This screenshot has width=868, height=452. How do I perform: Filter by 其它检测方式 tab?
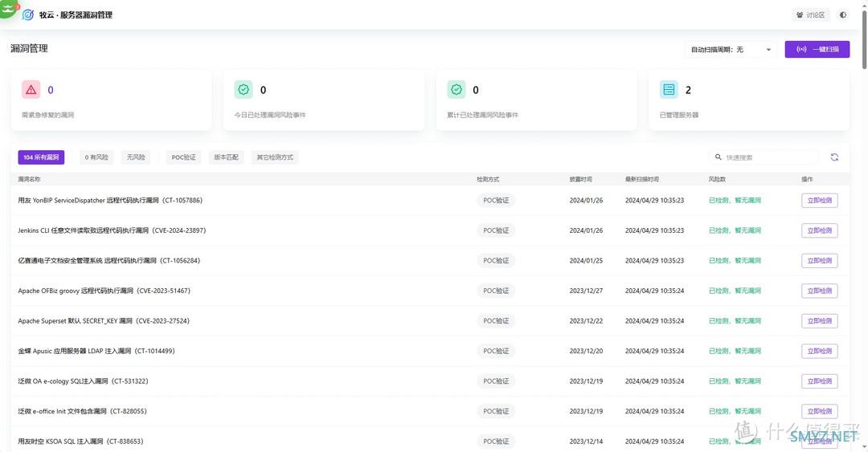pyautogui.click(x=275, y=157)
